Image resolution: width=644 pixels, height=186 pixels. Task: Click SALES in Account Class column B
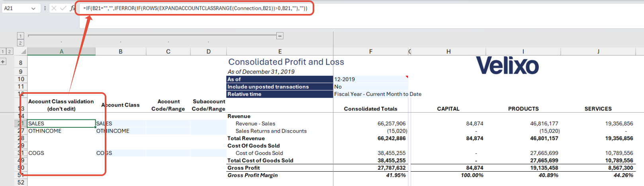(x=104, y=124)
